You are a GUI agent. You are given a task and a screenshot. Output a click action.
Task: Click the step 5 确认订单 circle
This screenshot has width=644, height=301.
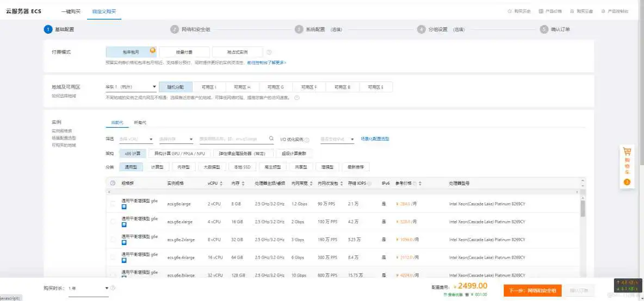tap(544, 29)
